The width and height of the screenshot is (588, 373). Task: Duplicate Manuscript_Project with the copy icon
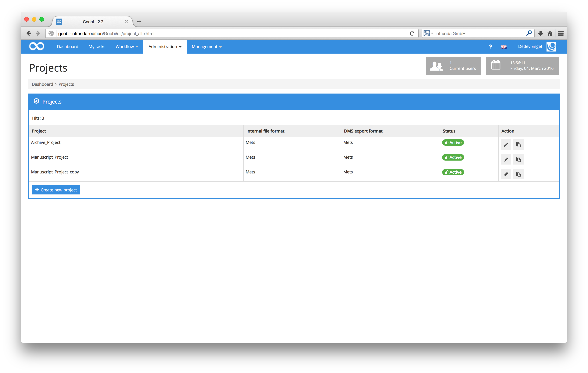[518, 159]
